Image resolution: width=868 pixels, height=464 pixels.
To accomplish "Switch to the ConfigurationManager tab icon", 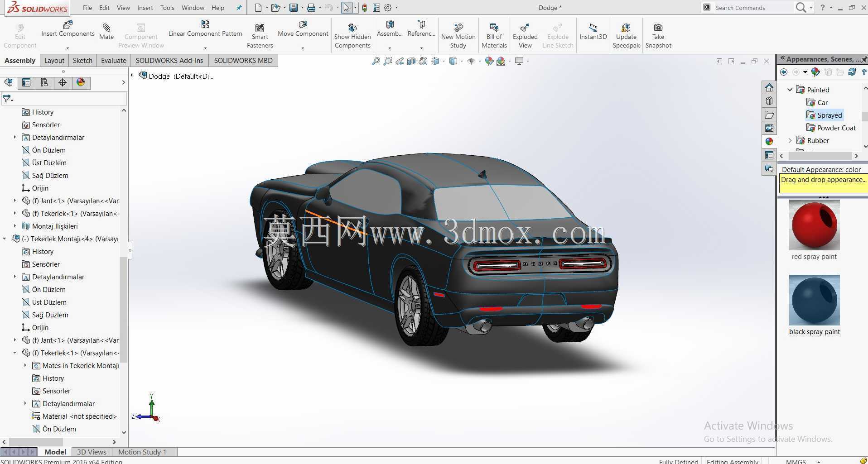I will [x=44, y=82].
